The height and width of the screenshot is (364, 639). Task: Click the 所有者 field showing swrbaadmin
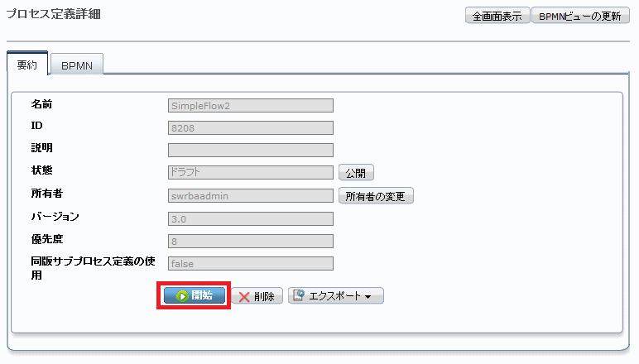point(251,196)
